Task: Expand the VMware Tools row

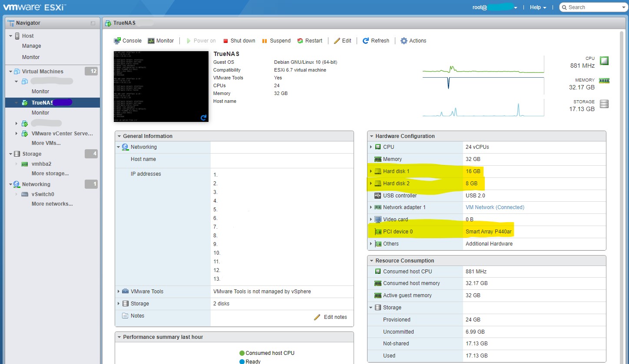Action: pyautogui.click(x=118, y=292)
